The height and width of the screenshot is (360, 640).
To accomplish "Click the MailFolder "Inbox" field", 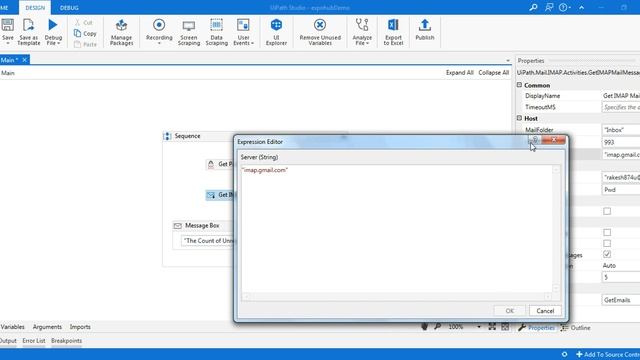I will (621, 130).
